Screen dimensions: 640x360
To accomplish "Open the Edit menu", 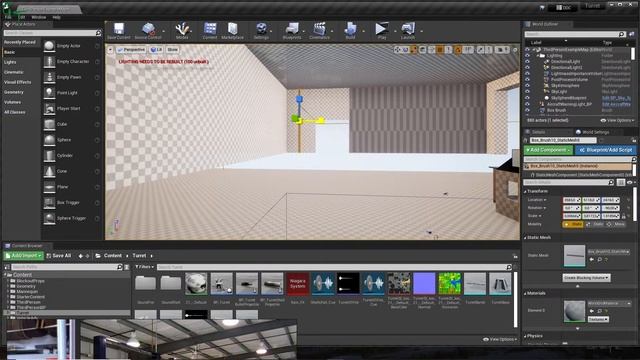I will pyautogui.click(x=22, y=17).
